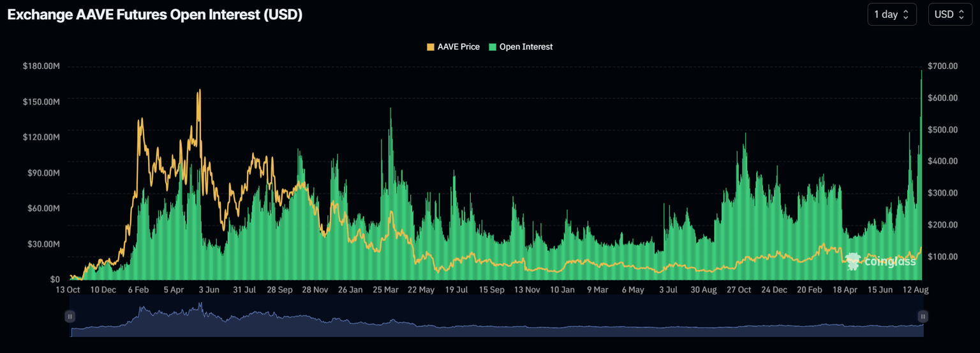This screenshot has width=980, height=353.
Task: Click the yellow AAVE Price legend swatch
Action: click(431, 47)
